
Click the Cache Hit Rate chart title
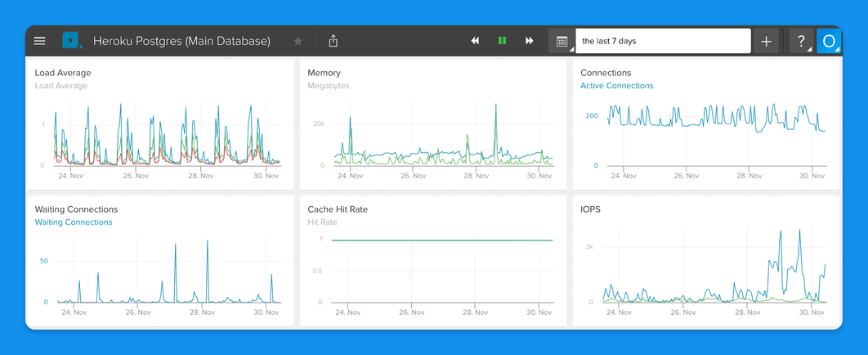tap(338, 209)
